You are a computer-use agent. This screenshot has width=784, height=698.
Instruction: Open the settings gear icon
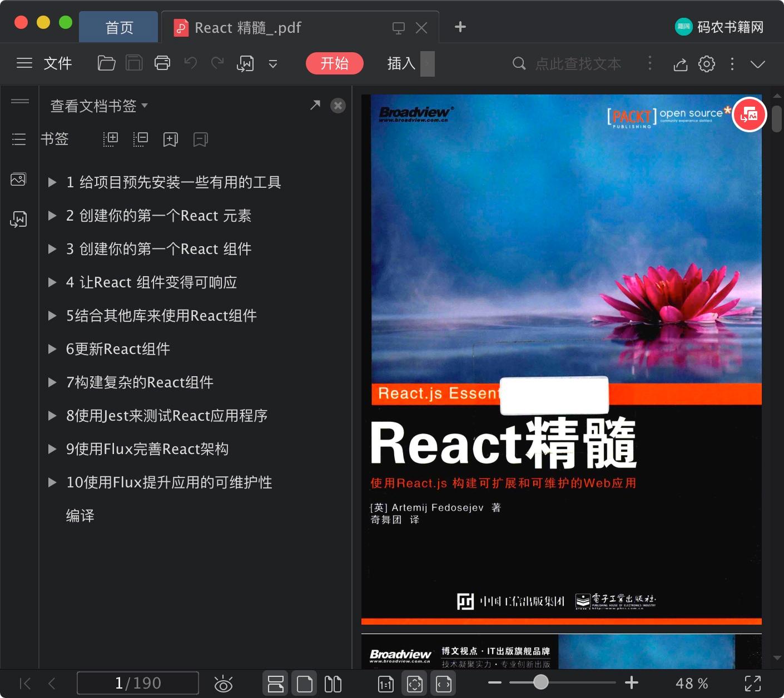[x=707, y=64]
